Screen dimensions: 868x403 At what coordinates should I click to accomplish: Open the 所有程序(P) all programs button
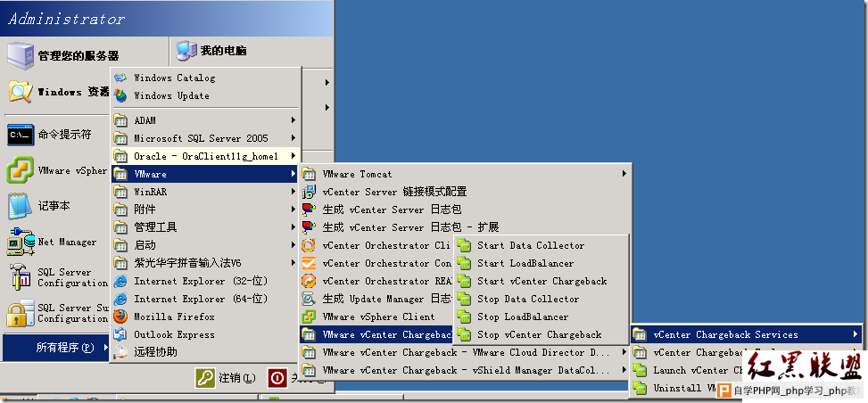pos(56,348)
